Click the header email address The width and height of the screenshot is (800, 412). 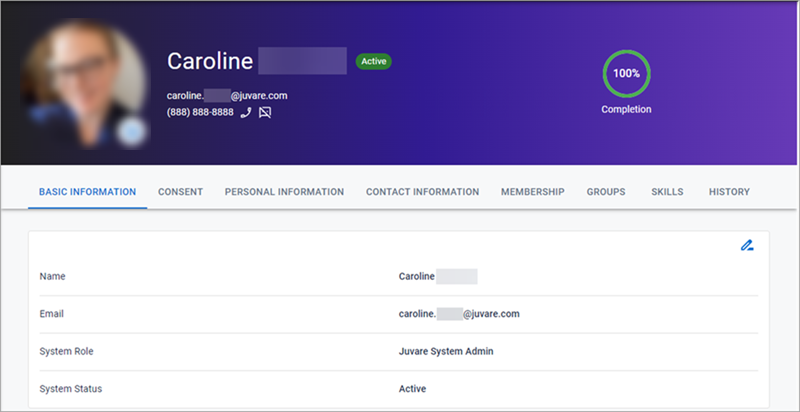click(x=227, y=96)
